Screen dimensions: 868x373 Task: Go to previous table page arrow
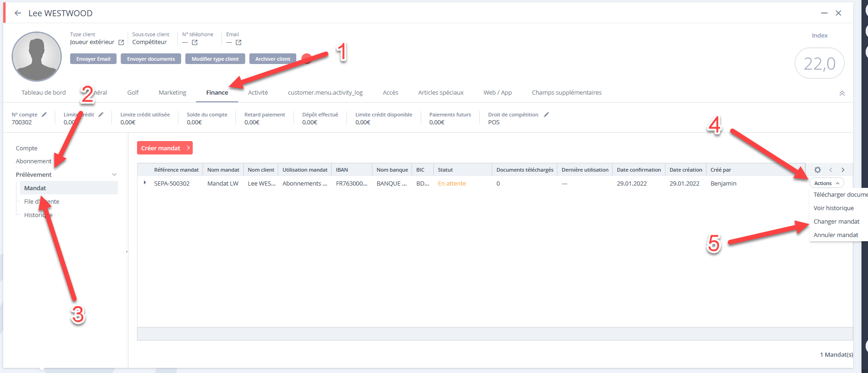click(x=831, y=170)
